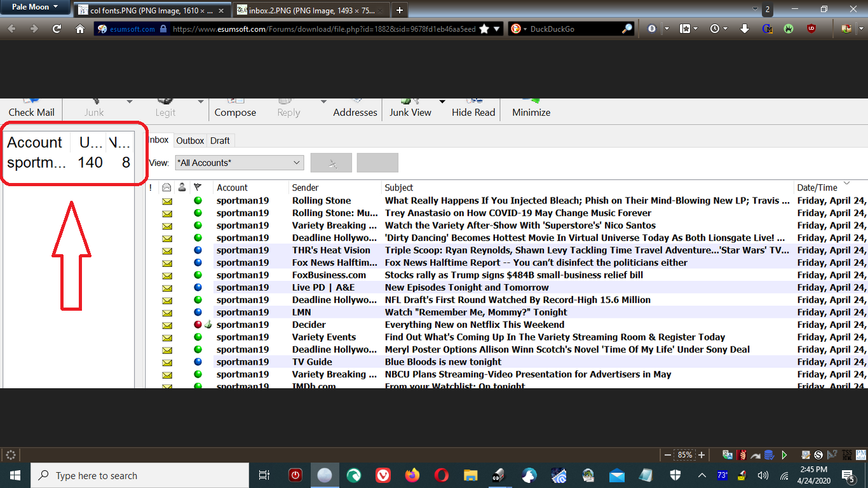Switch to the Draft tab
The height and width of the screenshot is (488, 868).
click(220, 140)
